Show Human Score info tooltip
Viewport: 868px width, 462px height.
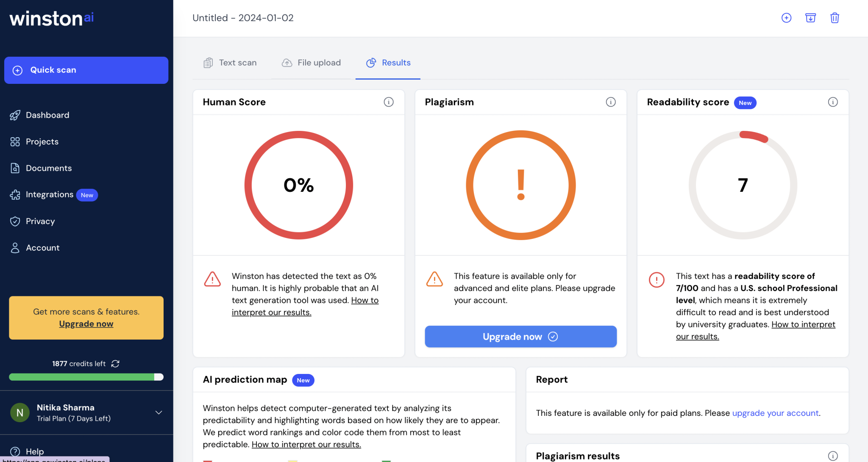388,102
